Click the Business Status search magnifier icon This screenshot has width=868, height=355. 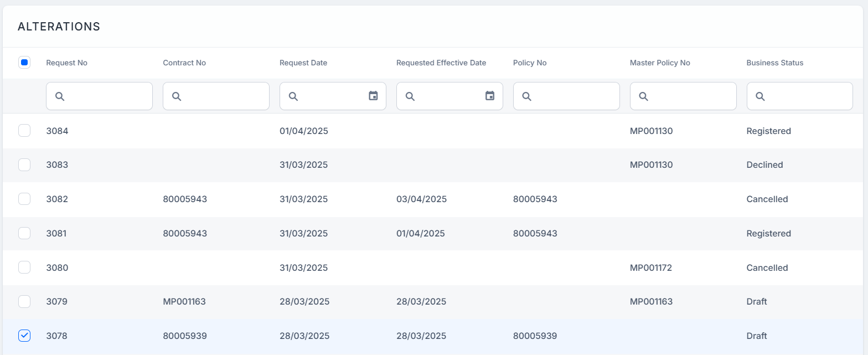pyautogui.click(x=760, y=96)
